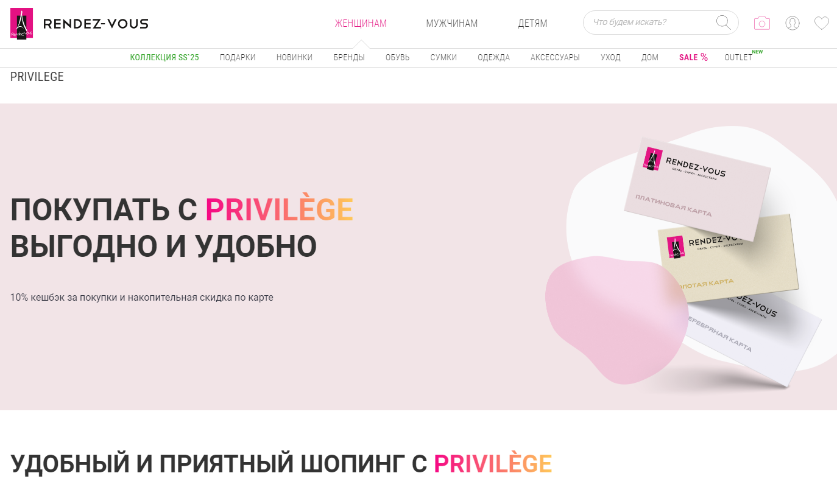Open photo search via camera icon
Screen dimensions: 837x504
point(761,23)
